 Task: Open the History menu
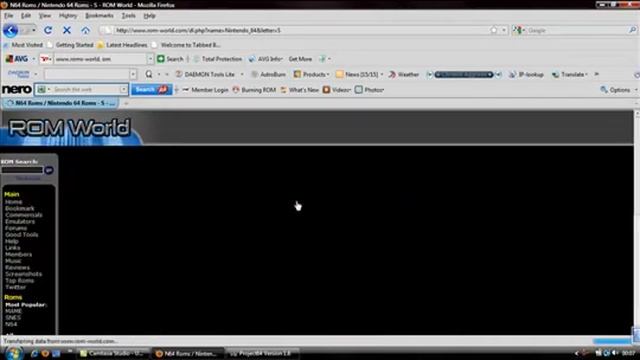(x=68, y=16)
